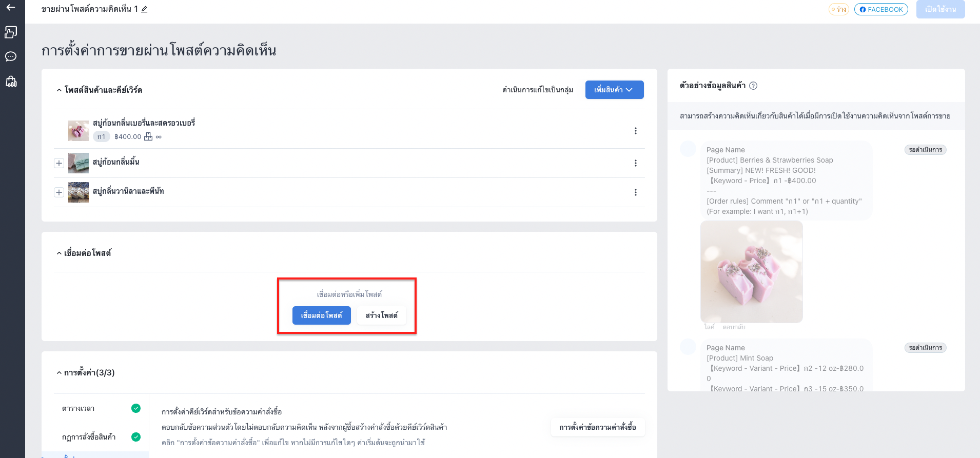Viewport: 980px width, 458px height.
Task: Click the [Order rules] comment line
Action: point(784,201)
